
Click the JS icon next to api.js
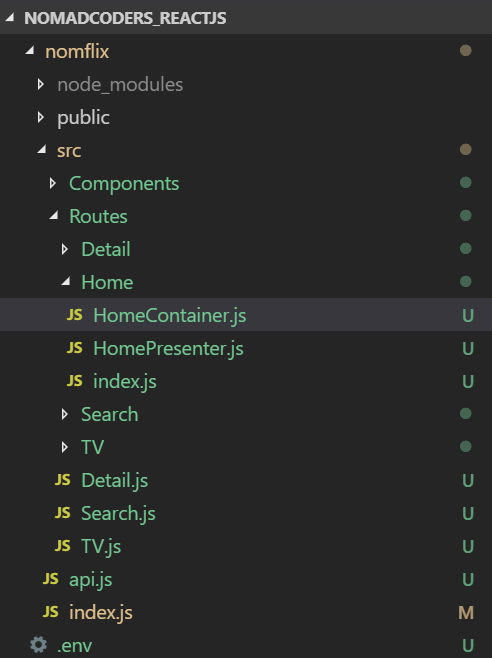point(50,579)
